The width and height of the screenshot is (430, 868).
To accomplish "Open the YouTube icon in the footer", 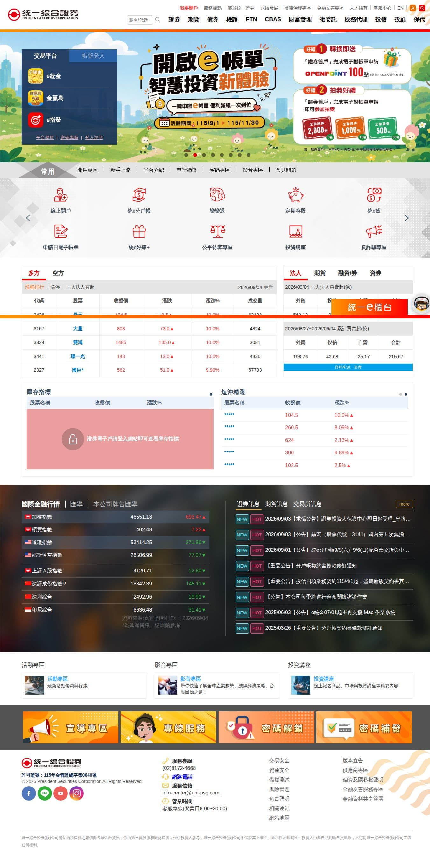I will [x=61, y=793].
